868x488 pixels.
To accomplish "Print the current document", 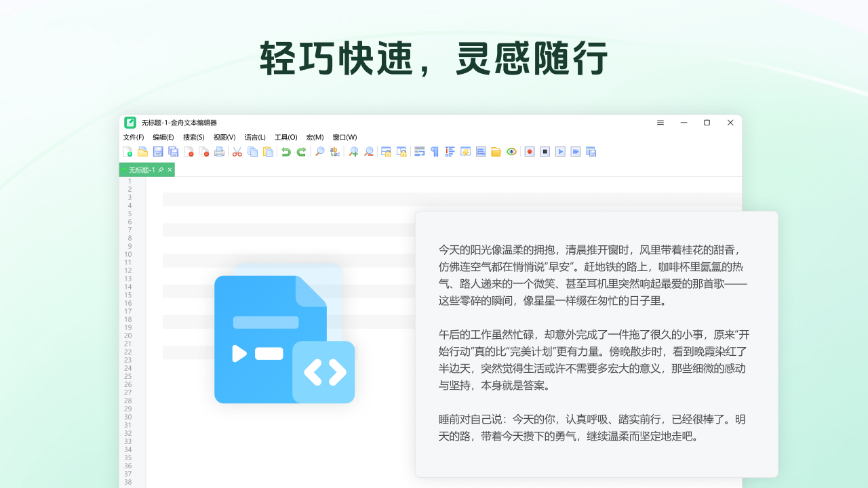I will tap(220, 151).
